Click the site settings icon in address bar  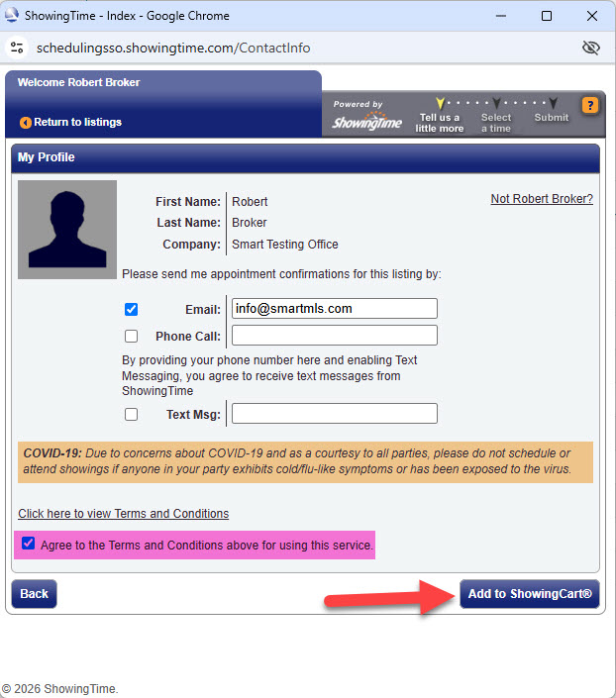coord(17,48)
